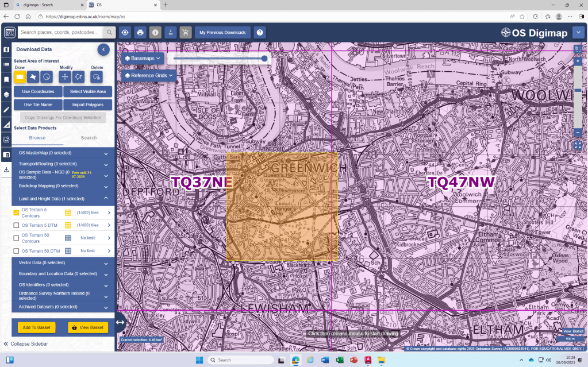Switch the map to full screen

(578, 146)
